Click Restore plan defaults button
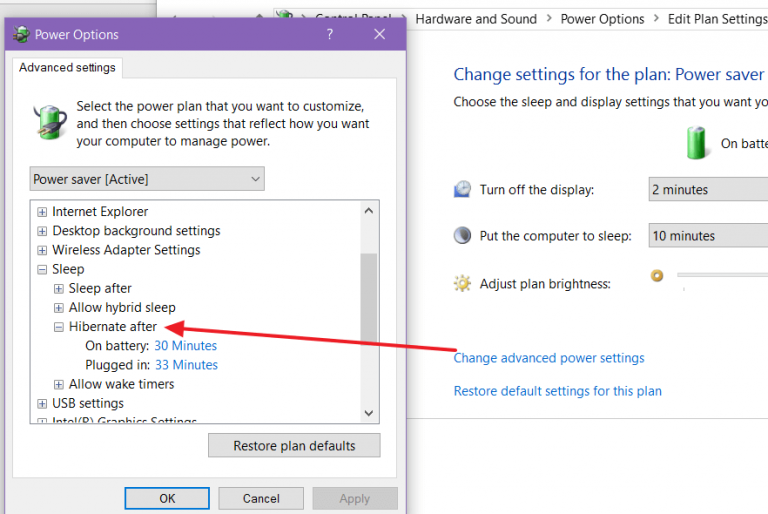Image resolution: width=768 pixels, height=514 pixels. tap(293, 446)
